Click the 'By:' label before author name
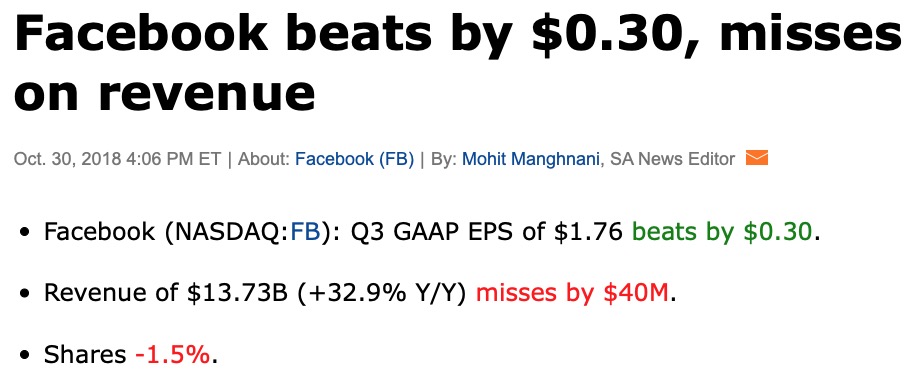This screenshot has height=385, width=914. click(444, 159)
